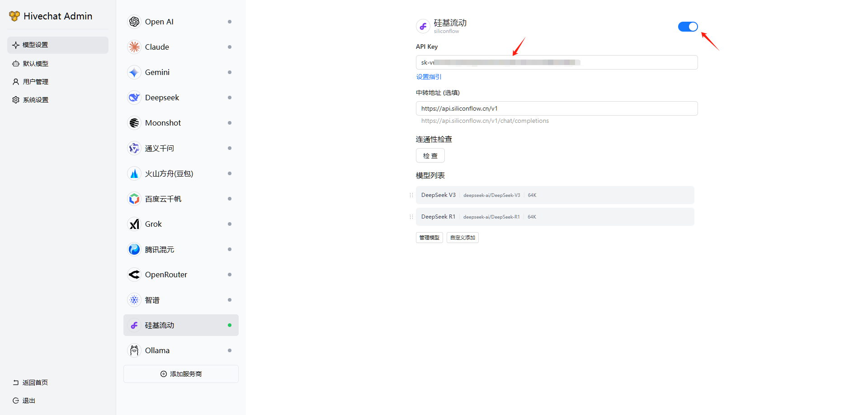
Task: Click the Moonshot provider label
Action: pyautogui.click(x=163, y=123)
